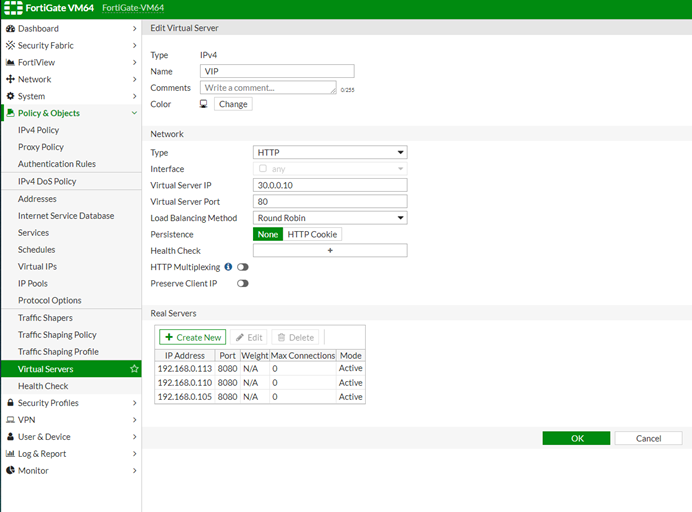
Task: Collapse the Policy & Objects section
Action: point(134,113)
